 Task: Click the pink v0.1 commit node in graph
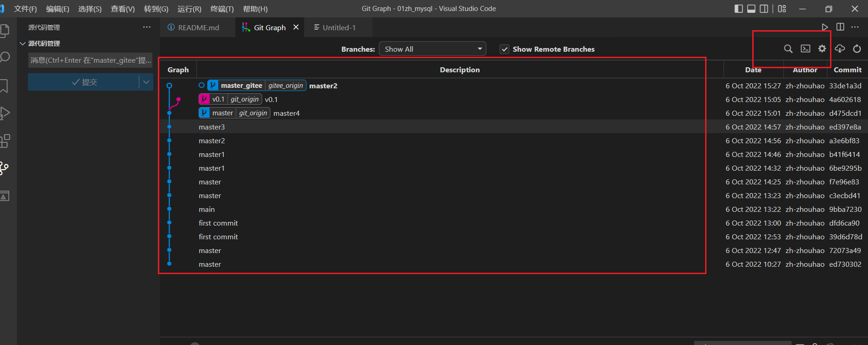click(x=178, y=99)
